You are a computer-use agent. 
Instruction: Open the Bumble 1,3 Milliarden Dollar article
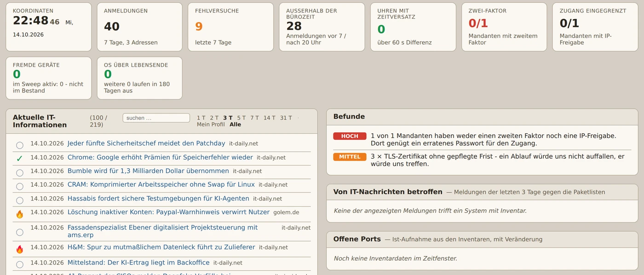(148, 171)
